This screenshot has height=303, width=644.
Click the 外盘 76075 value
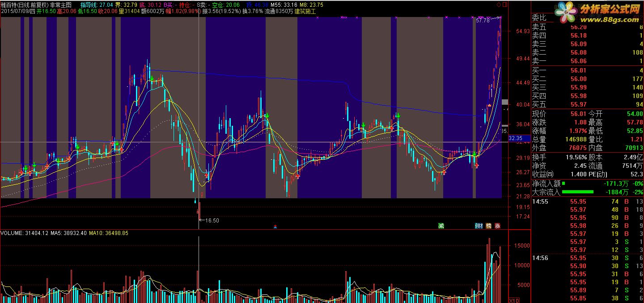coord(577,148)
